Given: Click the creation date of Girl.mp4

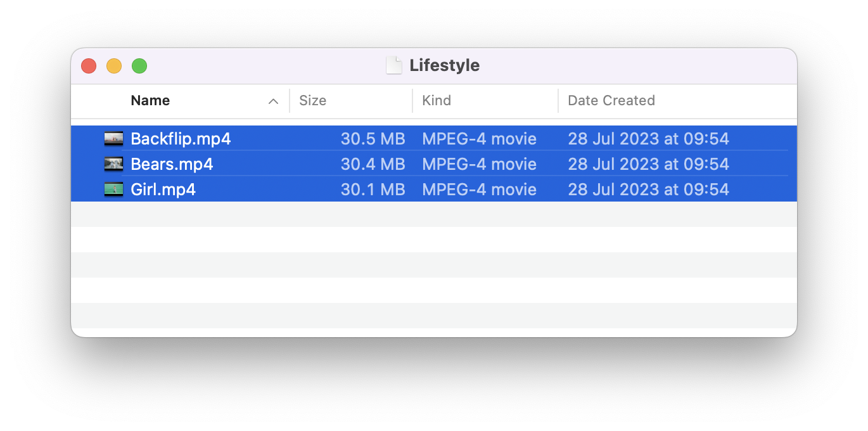Looking at the screenshot, I should point(649,190).
